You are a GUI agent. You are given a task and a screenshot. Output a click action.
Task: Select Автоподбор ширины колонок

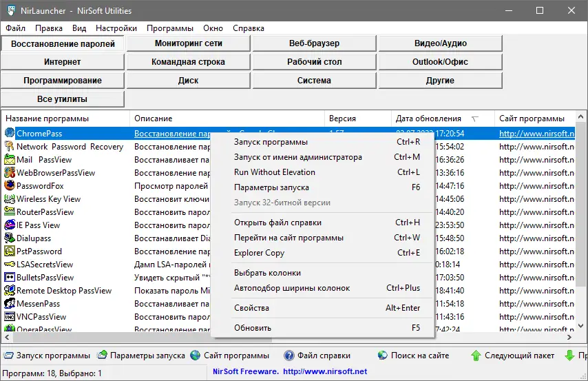pyautogui.click(x=322, y=288)
